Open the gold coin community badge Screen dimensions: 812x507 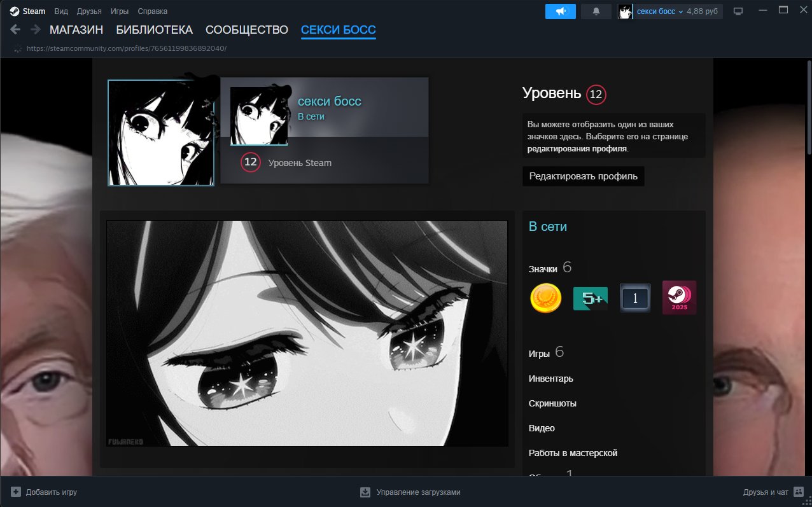tap(546, 298)
